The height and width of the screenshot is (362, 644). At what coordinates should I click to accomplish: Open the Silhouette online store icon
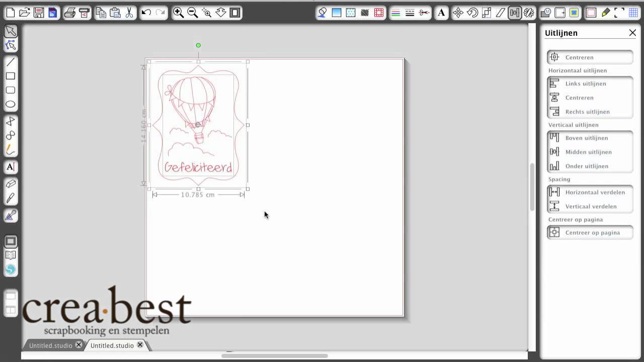pos(11,269)
